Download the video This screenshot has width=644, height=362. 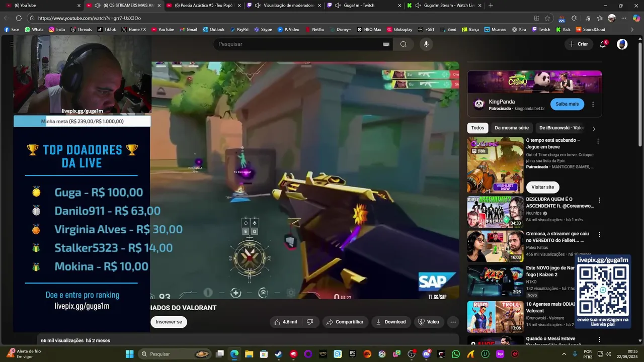point(390,322)
